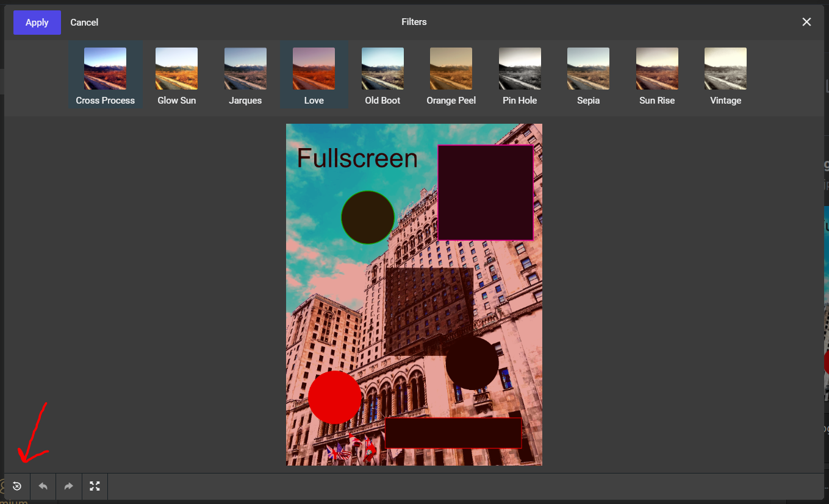Screen dimensions: 829x504
Task: Cancel the filter changes
Action: tap(84, 23)
